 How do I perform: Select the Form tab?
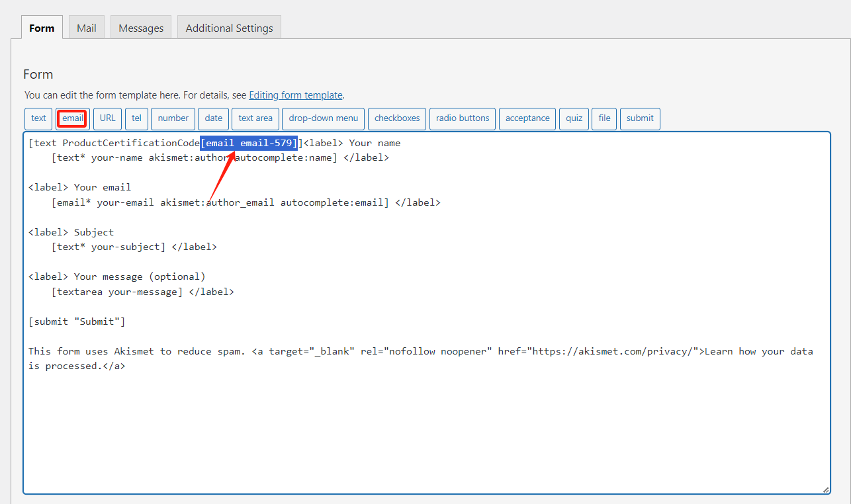coord(42,28)
